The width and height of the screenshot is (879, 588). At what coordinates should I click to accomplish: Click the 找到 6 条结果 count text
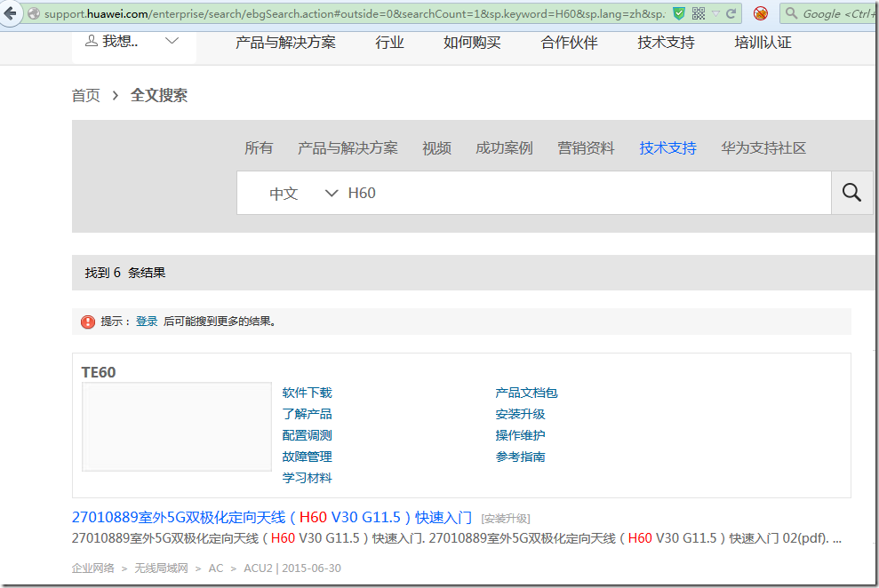pyautogui.click(x=125, y=273)
